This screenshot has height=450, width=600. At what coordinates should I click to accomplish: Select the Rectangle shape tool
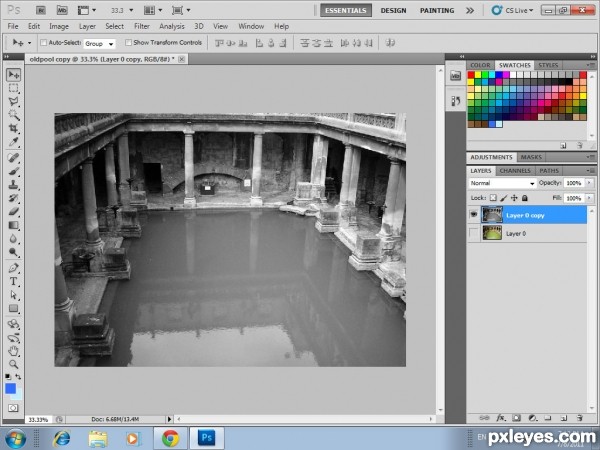[x=13, y=308]
